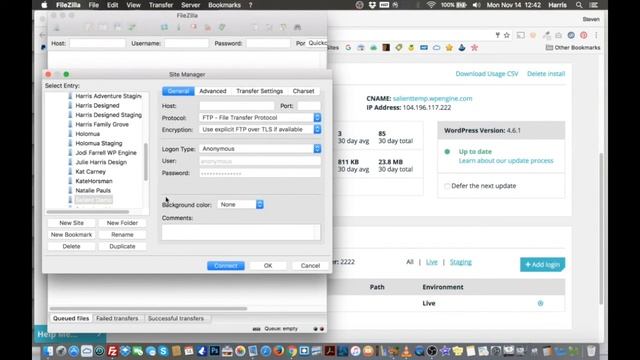The height and width of the screenshot is (360, 640).
Task: Open the Chrome three-dot menu
Action: pyautogui.click(x=596, y=35)
